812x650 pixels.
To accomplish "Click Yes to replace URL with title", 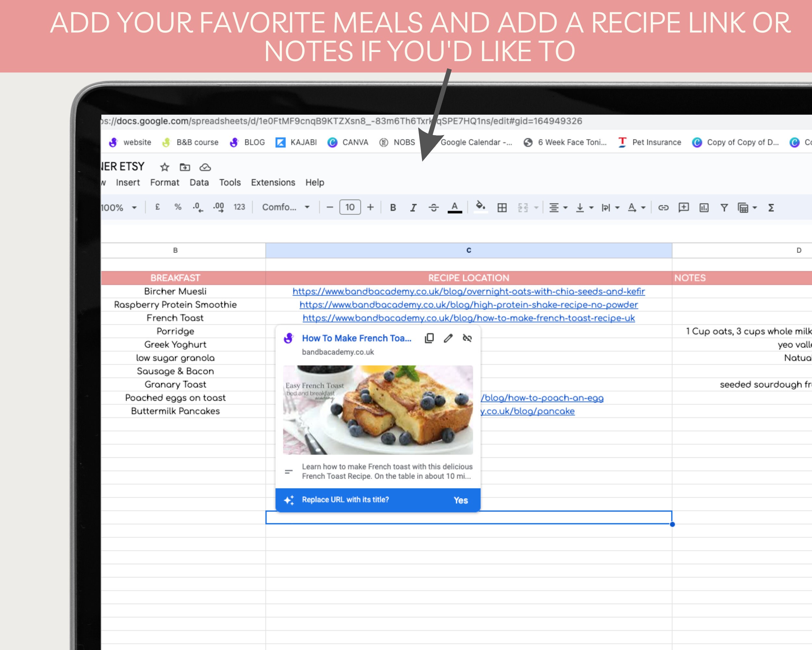I will [x=461, y=500].
